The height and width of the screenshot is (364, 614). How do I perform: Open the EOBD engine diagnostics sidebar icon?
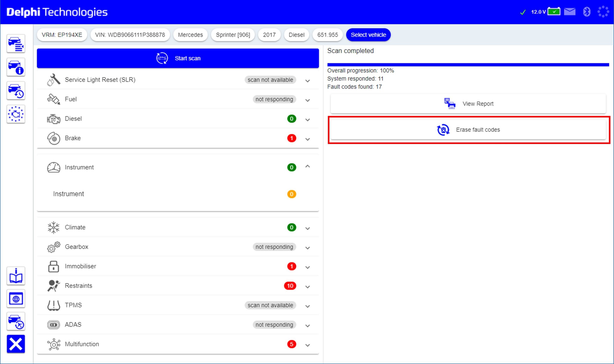[x=16, y=114]
